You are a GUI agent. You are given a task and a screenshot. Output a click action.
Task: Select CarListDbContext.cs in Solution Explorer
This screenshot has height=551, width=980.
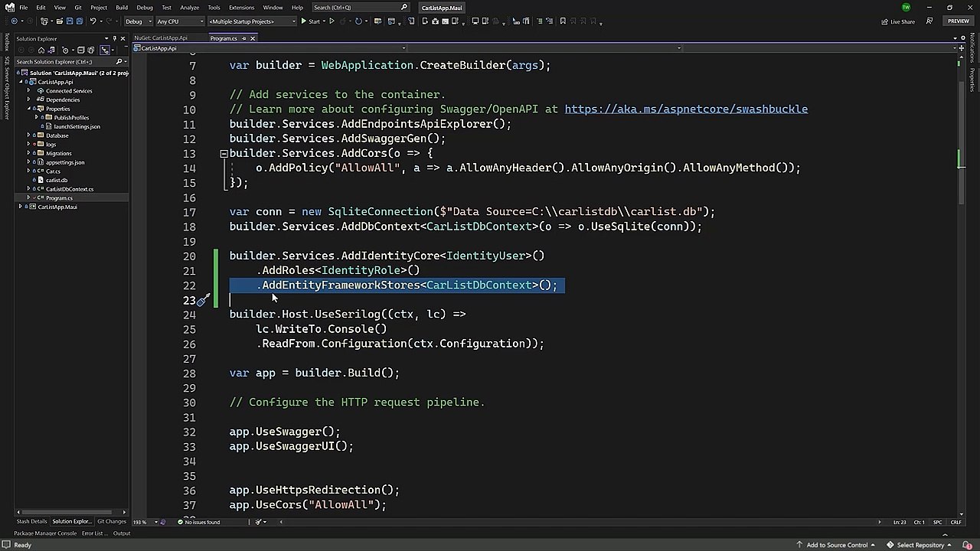[x=70, y=189]
